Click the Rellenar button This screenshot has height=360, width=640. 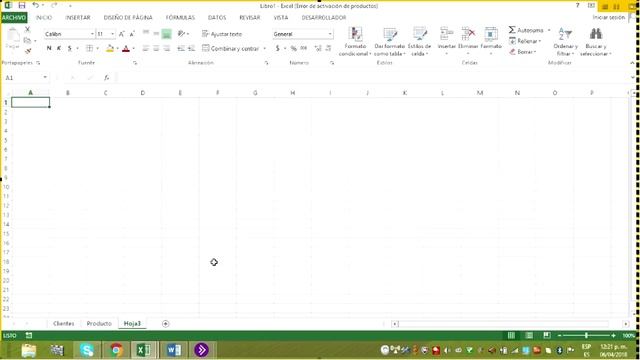pos(525,41)
